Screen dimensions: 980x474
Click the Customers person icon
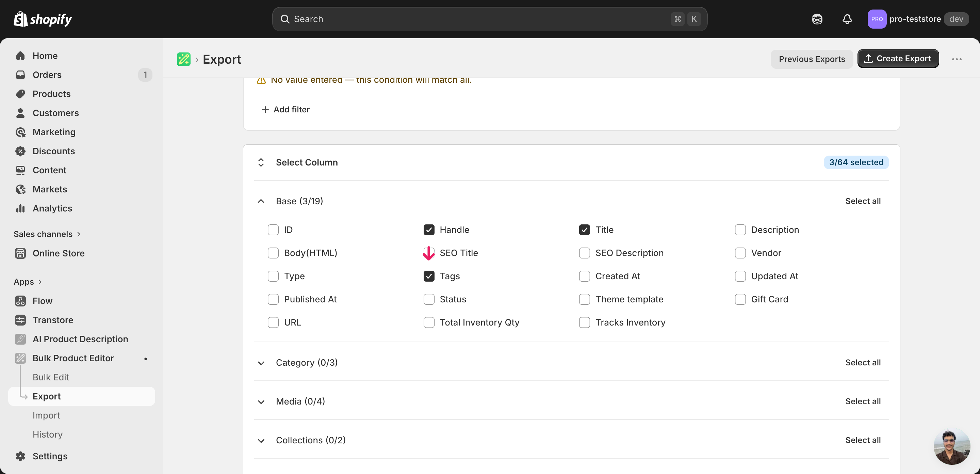pyautogui.click(x=20, y=113)
